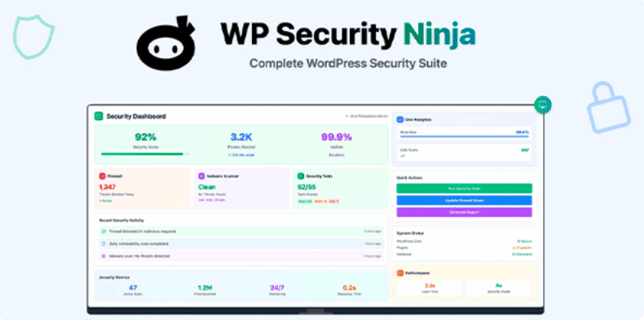The image size is (644, 320).
Task: Click the green security score progress bar
Action: click(145, 154)
